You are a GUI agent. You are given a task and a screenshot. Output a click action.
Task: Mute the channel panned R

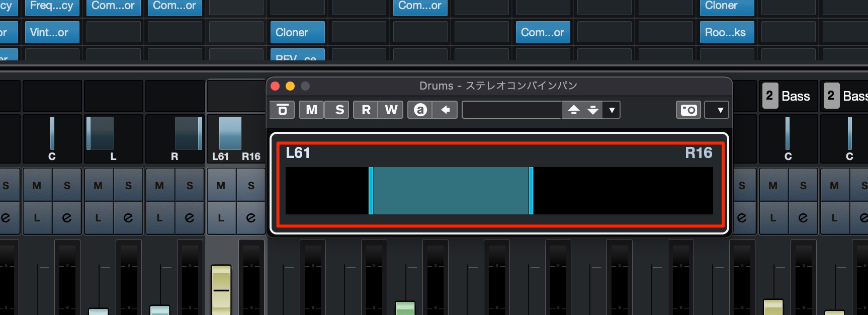tap(159, 186)
